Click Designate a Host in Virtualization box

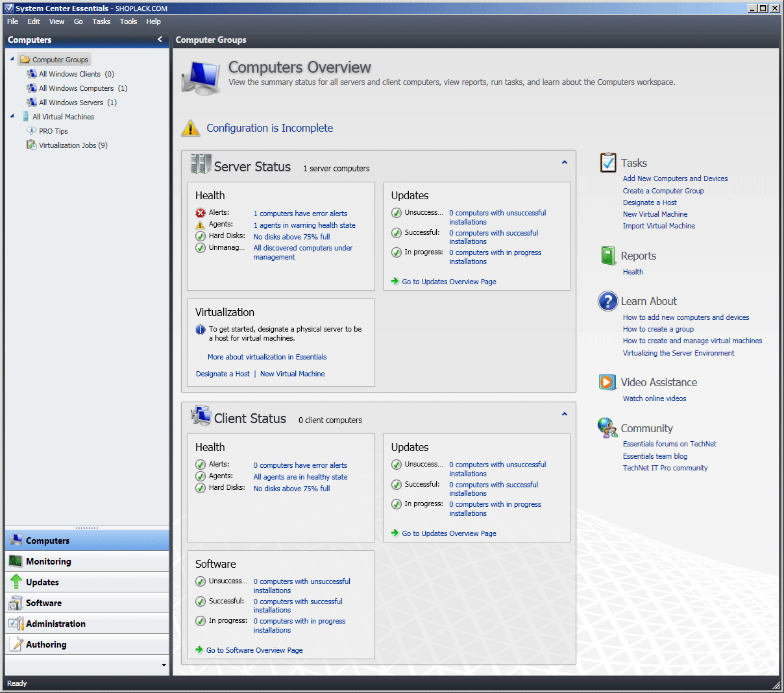coord(223,374)
